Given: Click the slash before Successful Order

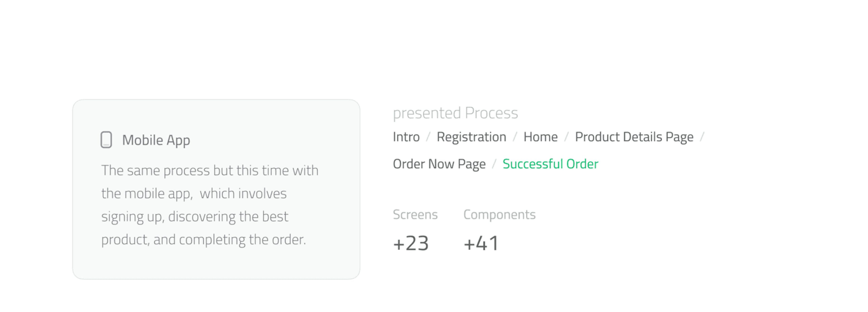Looking at the screenshot, I should pyautogui.click(x=494, y=164).
